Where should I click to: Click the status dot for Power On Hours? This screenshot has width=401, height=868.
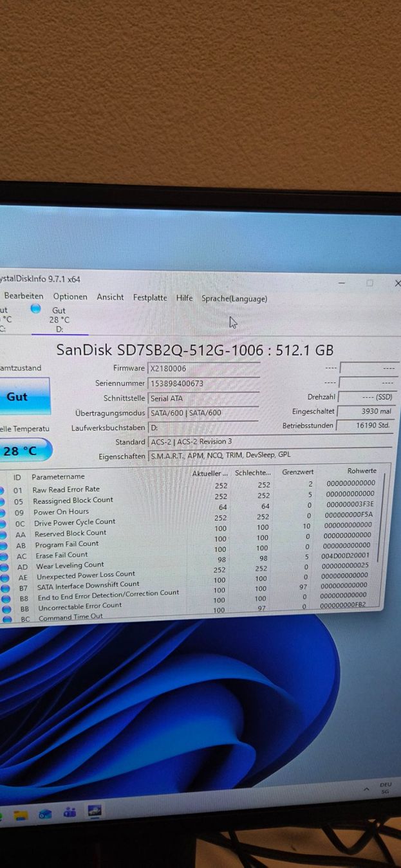3,512
